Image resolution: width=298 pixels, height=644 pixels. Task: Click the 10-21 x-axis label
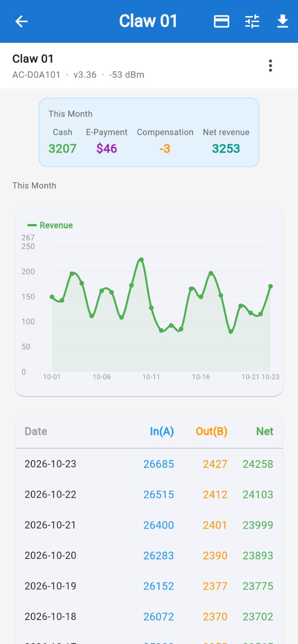click(251, 377)
